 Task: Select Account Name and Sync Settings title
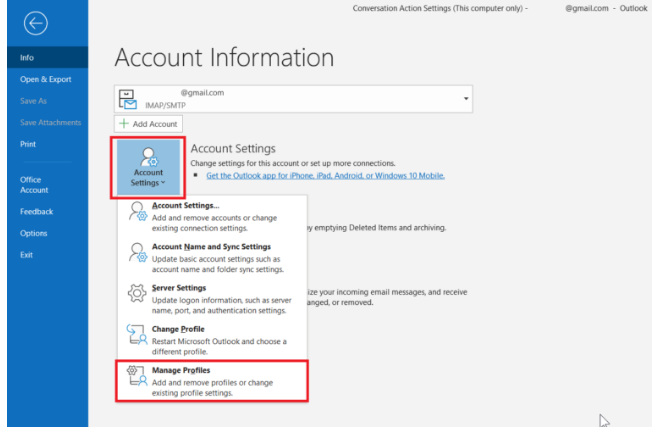tap(211, 247)
